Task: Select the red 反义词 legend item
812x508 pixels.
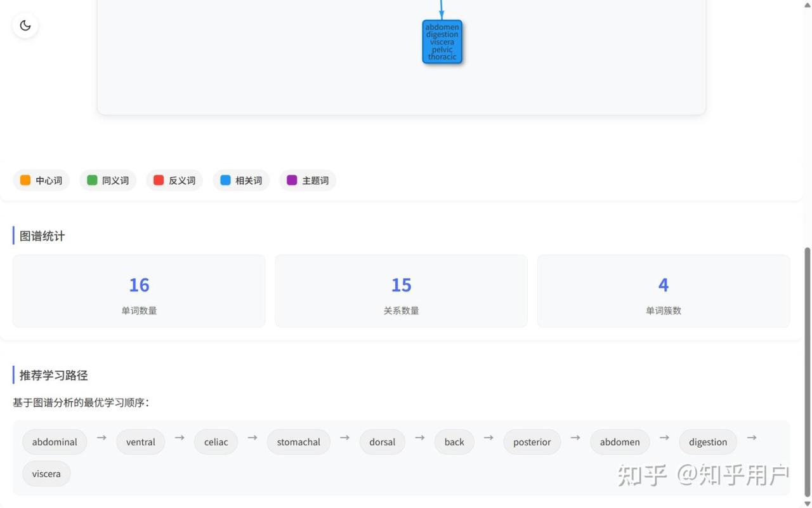Action: [174, 180]
